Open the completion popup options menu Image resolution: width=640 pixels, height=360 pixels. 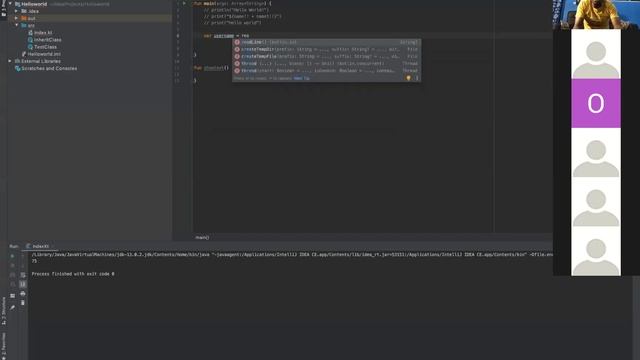(417, 78)
